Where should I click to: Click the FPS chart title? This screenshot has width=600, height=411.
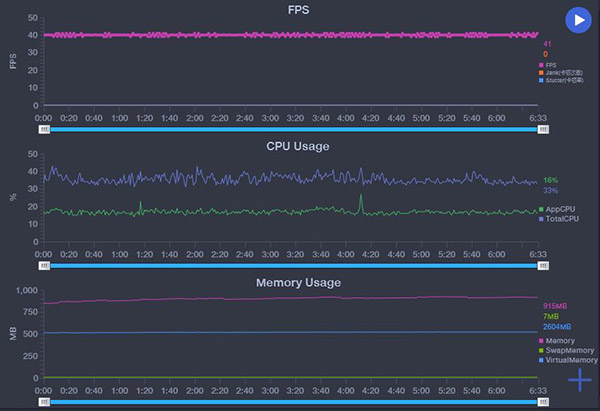coord(298,10)
